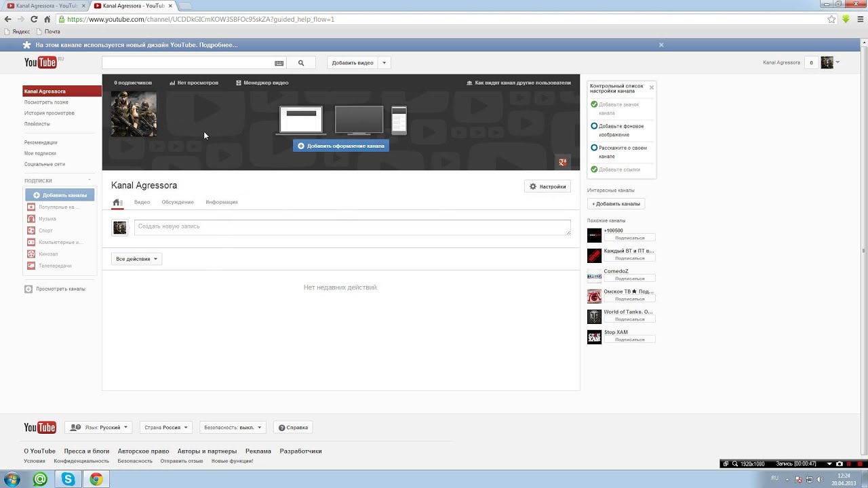
Task: Select the 'Расскажите о своем канале' checklist item
Action: tap(622, 152)
